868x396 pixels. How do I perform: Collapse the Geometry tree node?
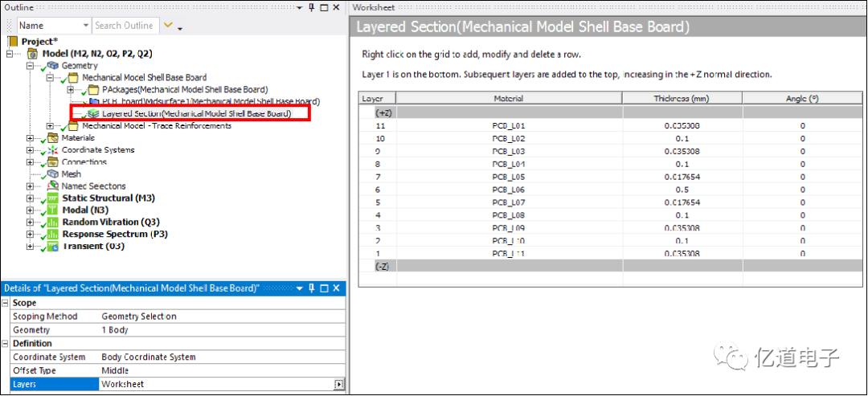pyautogui.click(x=31, y=66)
